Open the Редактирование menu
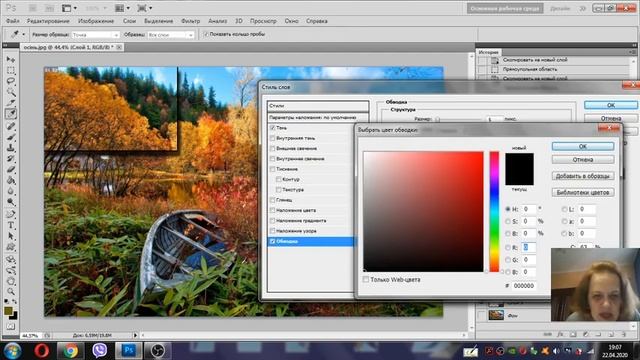 pyautogui.click(x=48, y=21)
